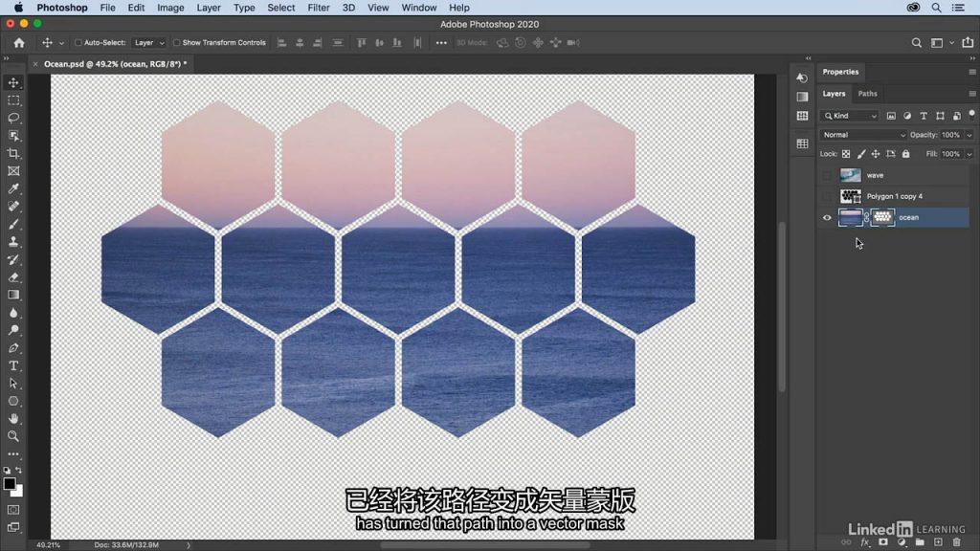The image size is (980, 551).
Task: Open the Select menu
Action: 280,8
